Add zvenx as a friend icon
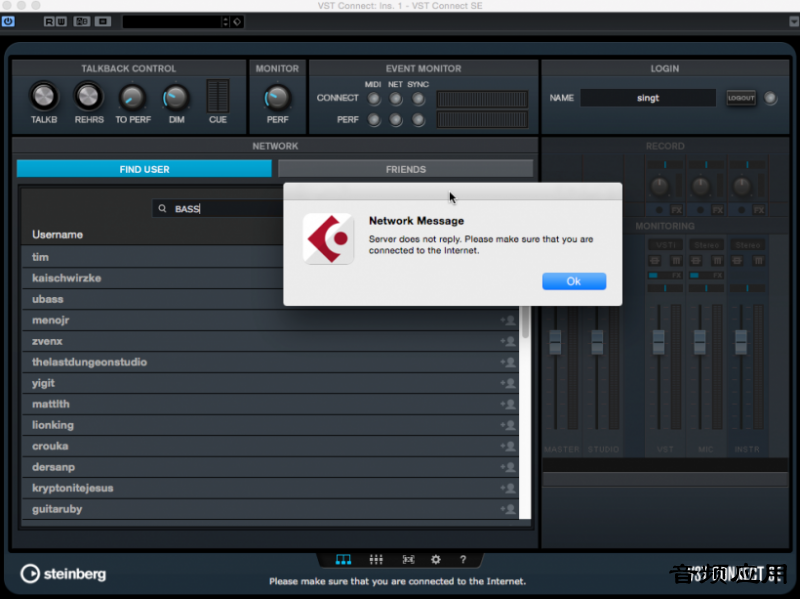Screen dimensions: 800x599 coord(508,341)
